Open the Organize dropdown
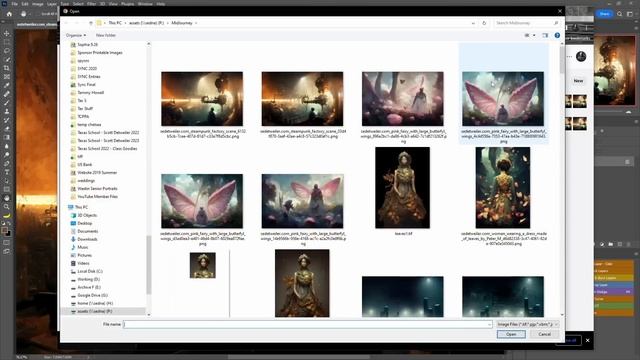The width and height of the screenshot is (640, 360). pyautogui.click(x=76, y=36)
